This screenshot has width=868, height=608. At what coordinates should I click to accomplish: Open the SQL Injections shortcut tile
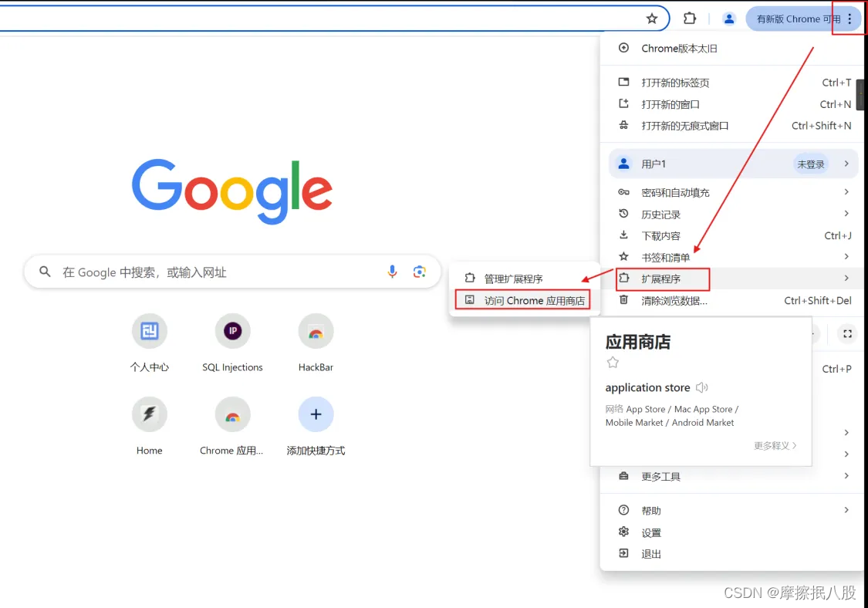coord(232,343)
